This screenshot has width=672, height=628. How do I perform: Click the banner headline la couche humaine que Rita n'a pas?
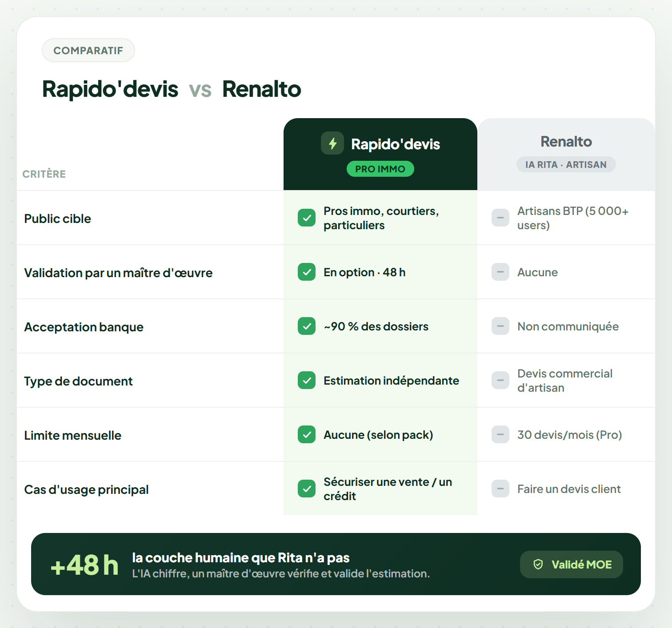(x=241, y=557)
